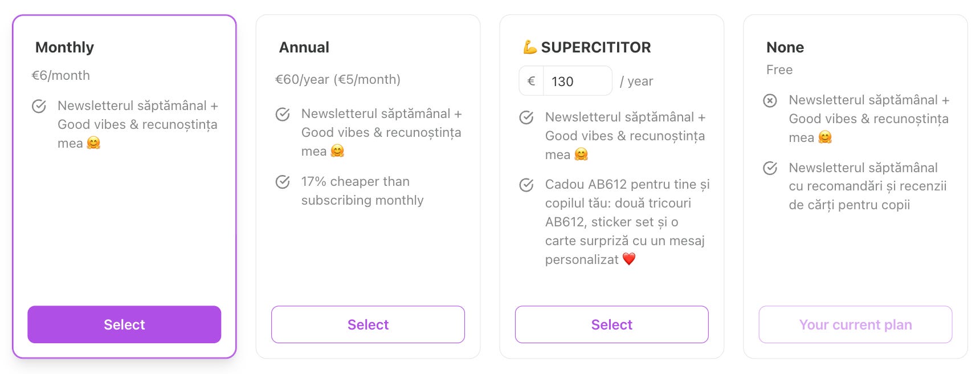The image size is (980, 374).
Task: Click the checkmark beside recomandări și recenzii feature
Action: click(770, 168)
